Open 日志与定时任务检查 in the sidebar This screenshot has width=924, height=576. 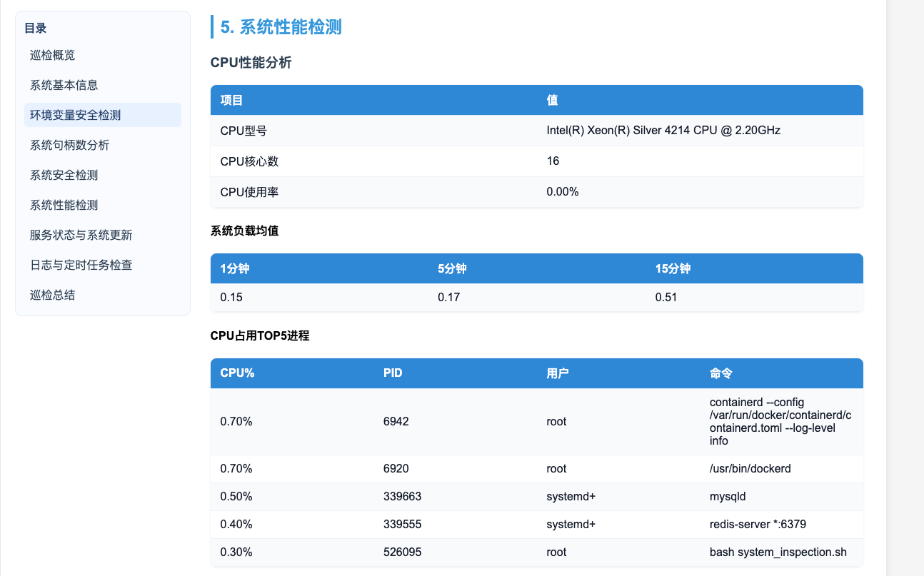click(81, 265)
